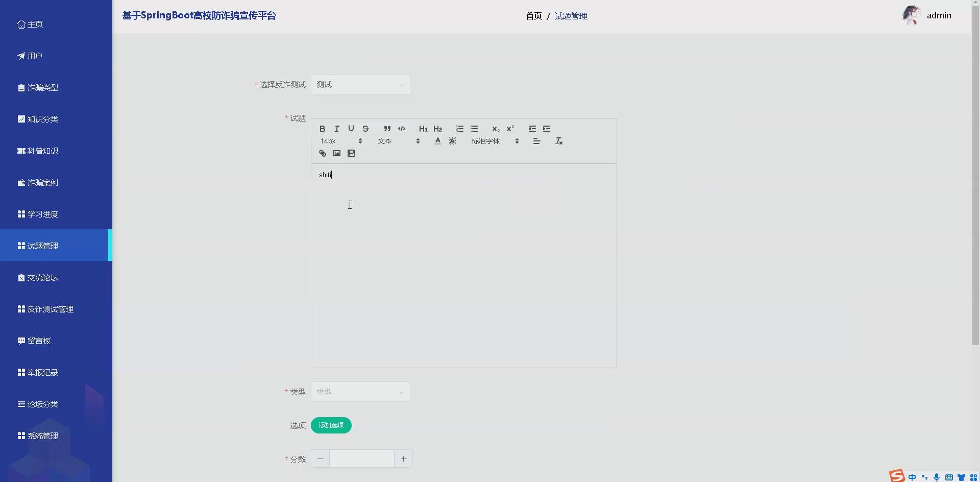This screenshot has height=482, width=980.
Task: Insert a blockquote in the question editor
Action: tap(387, 129)
